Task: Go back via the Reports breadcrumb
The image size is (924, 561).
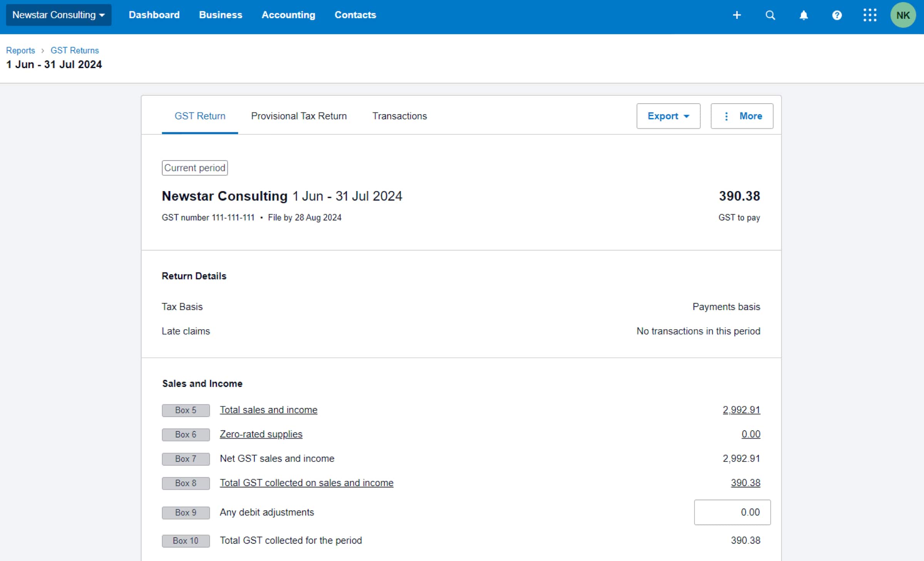Action: coord(20,50)
